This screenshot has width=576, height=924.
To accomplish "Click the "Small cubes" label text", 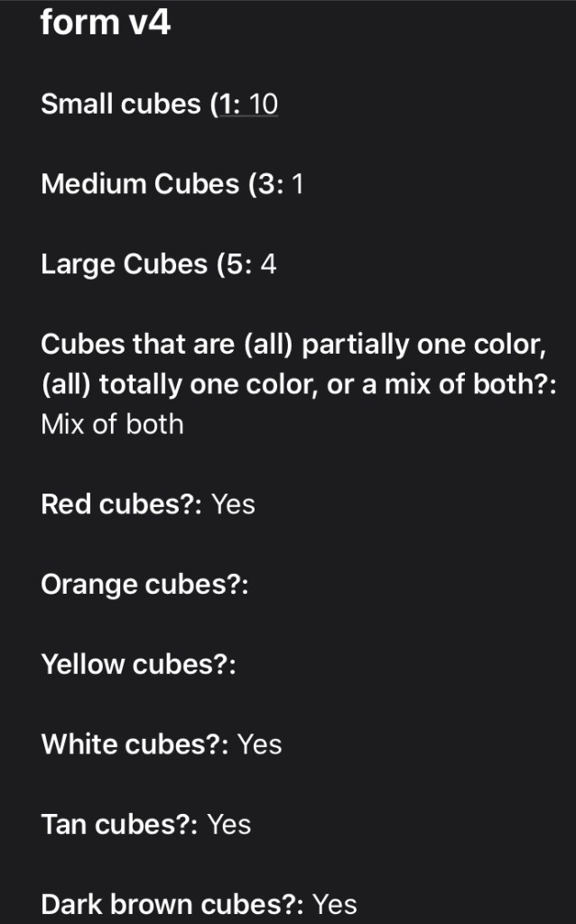I will (121, 105).
